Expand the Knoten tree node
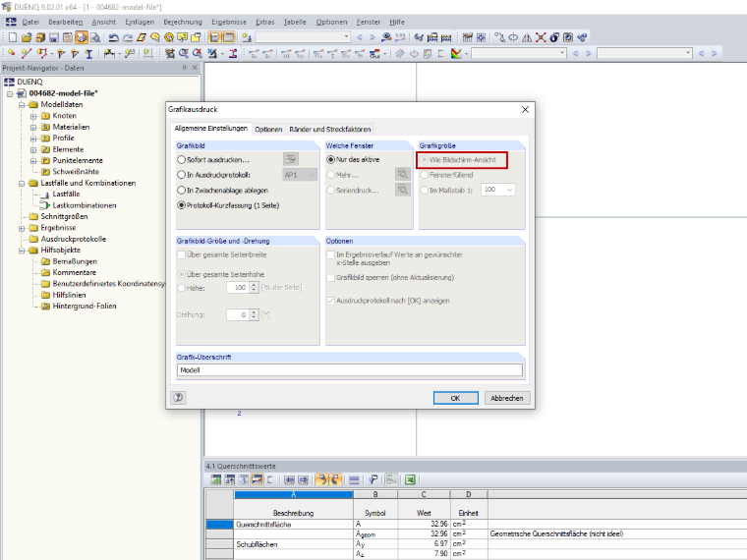The height and width of the screenshot is (560, 747). point(33,116)
